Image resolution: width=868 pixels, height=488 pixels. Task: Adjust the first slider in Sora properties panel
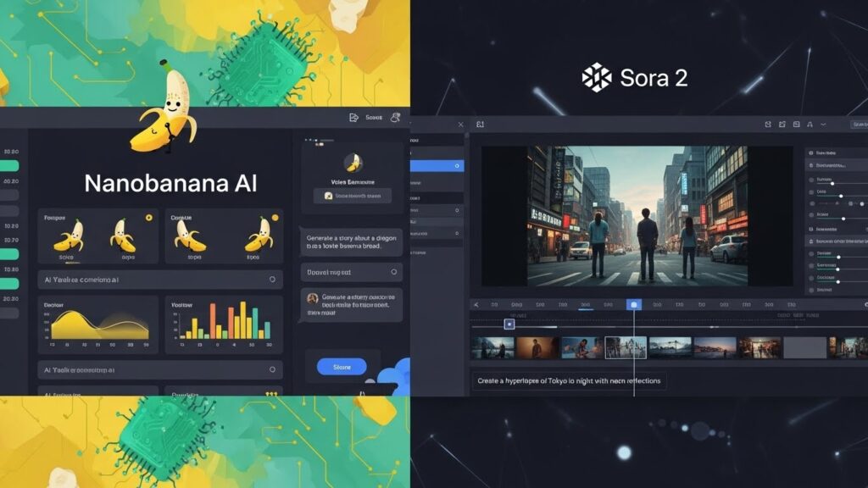click(x=832, y=181)
